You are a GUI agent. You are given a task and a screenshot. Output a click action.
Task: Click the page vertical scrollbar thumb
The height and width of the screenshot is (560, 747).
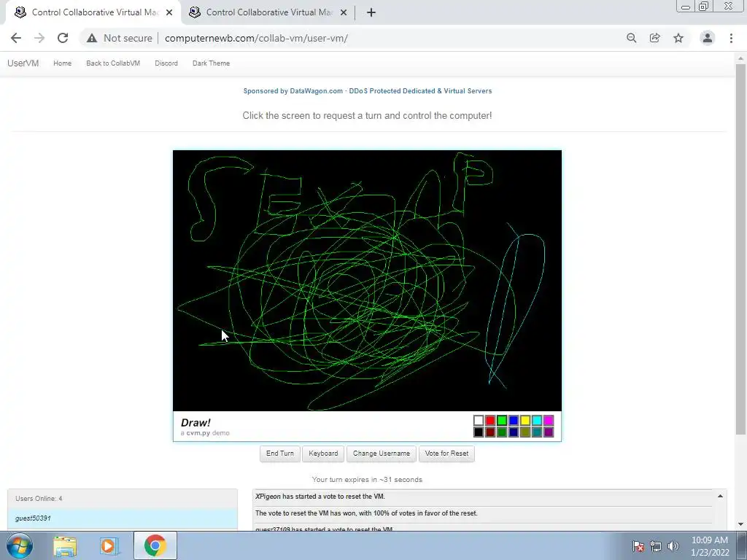pos(740,249)
